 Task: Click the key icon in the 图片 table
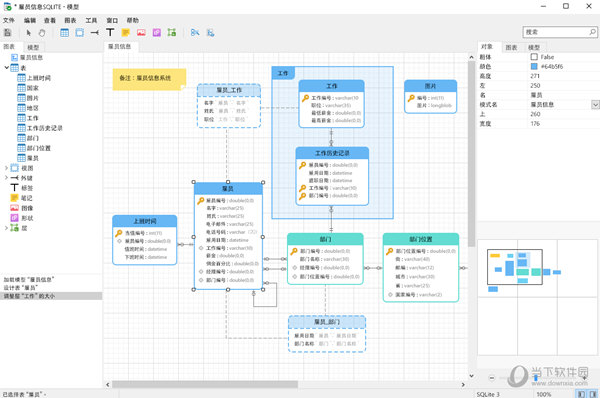[411, 98]
